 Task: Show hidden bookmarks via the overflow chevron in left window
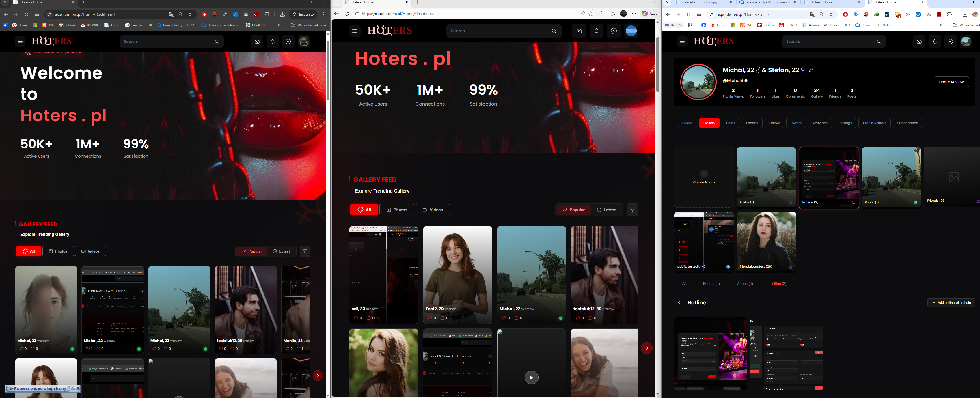pos(279,25)
